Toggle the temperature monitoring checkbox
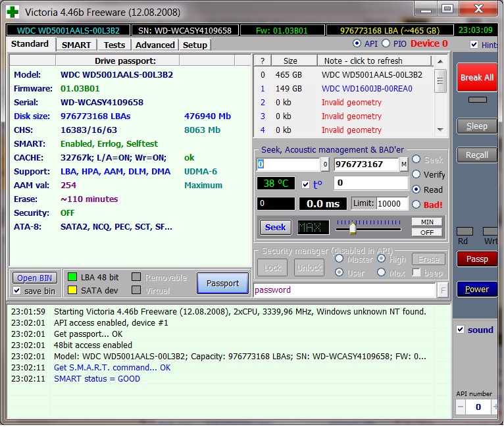Screen dimensions: 504x427 point(306,185)
